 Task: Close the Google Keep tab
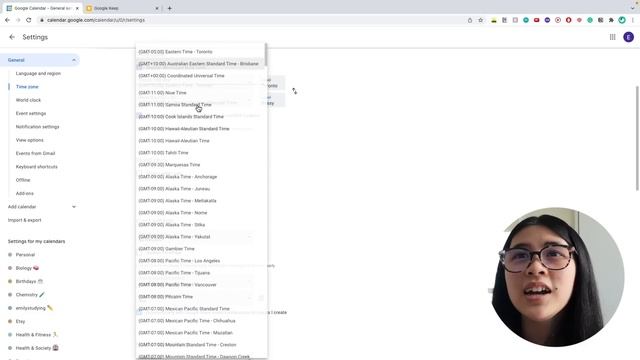point(157,8)
